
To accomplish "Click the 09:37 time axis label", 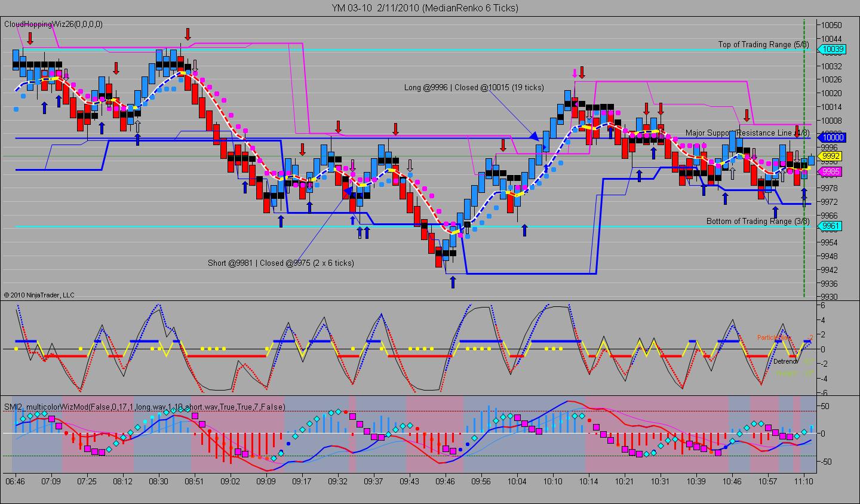I will pos(373,481).
